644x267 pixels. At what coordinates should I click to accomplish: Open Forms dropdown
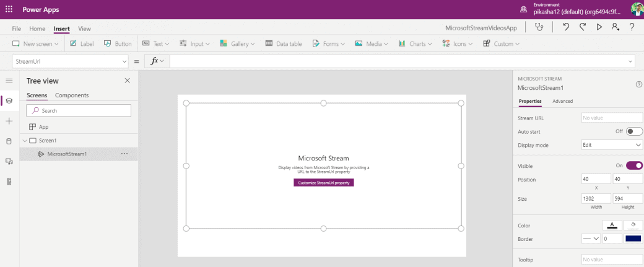329,43
